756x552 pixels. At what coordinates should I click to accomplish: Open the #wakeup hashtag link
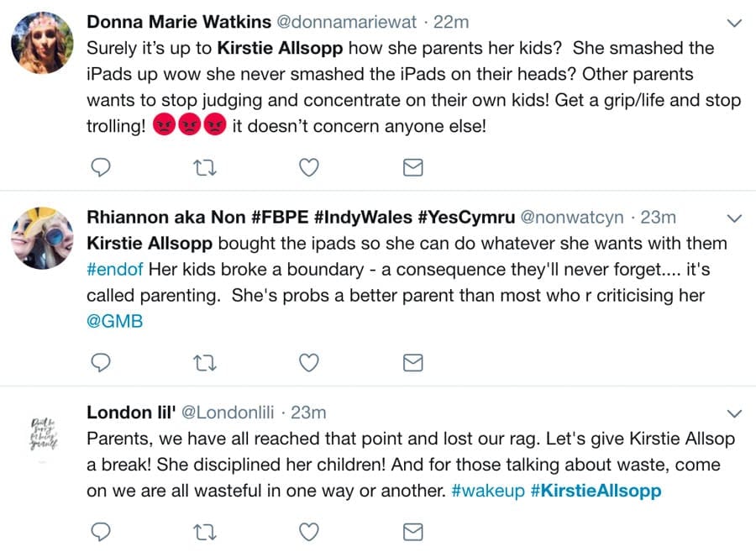click(486, 491)
